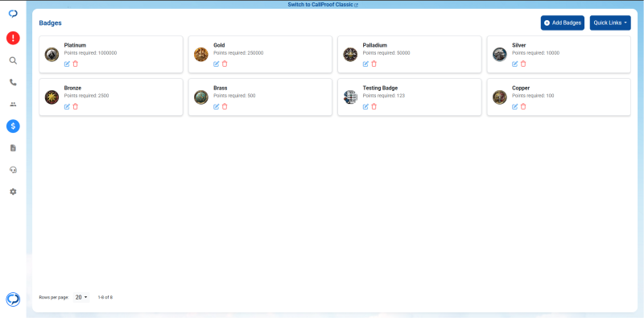
Task: Click the Platinum badge title
Action: pos(75,45)
